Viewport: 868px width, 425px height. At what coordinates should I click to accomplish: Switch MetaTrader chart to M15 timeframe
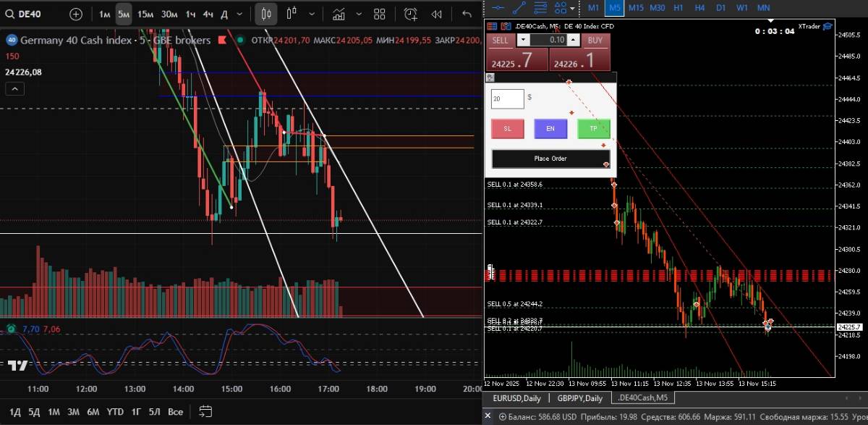636,7
